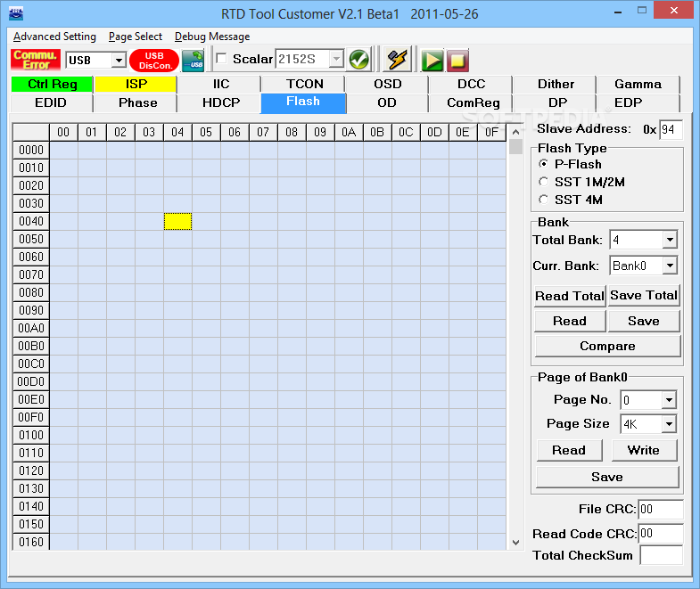Click the application icon in title bar
Screen dimensions: 700x589
click(16, 13)
